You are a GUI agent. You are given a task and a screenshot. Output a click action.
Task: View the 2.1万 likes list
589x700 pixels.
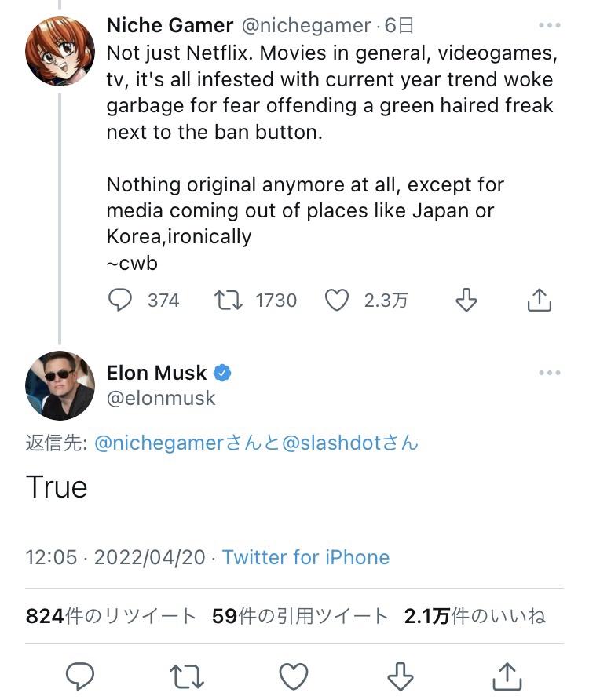pos(474,616)
